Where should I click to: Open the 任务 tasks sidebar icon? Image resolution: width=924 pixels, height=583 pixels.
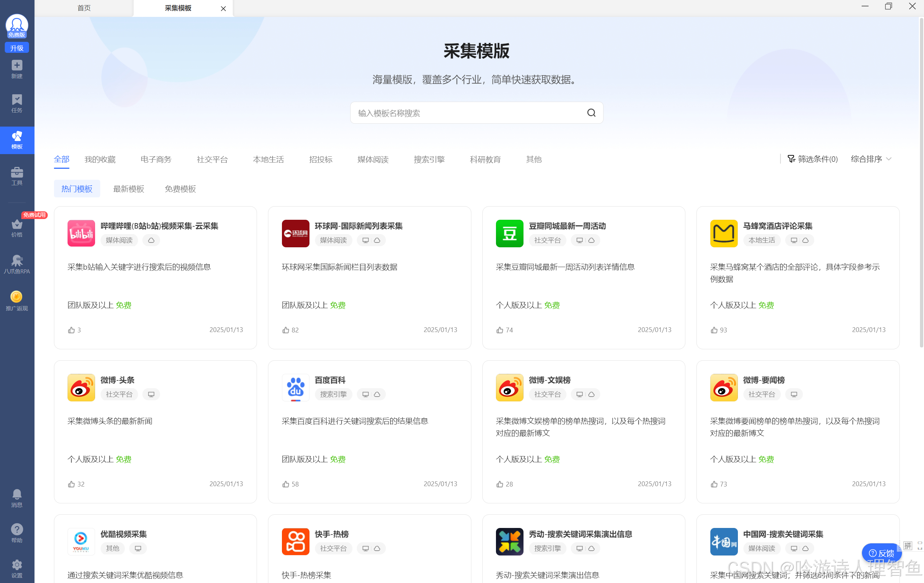point(17,100)
